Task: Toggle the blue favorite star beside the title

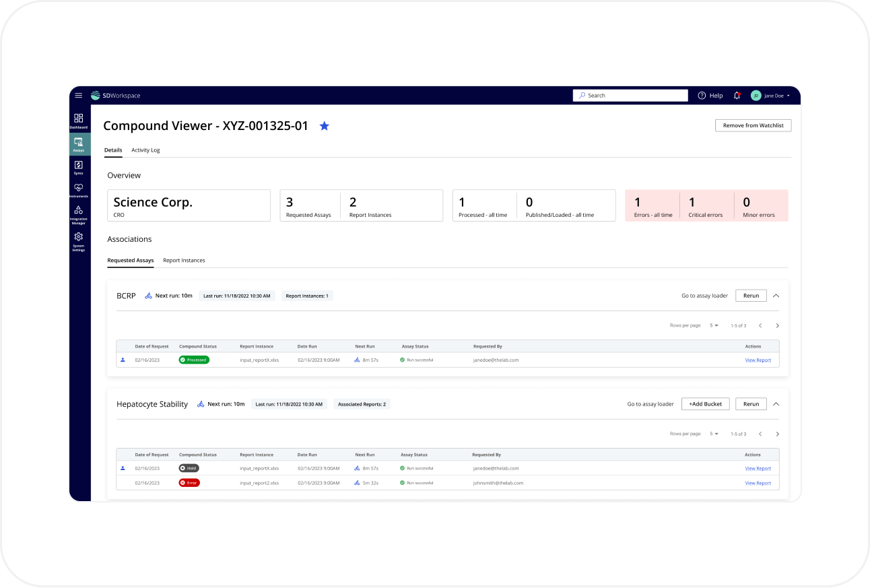Action: point(325,126)
